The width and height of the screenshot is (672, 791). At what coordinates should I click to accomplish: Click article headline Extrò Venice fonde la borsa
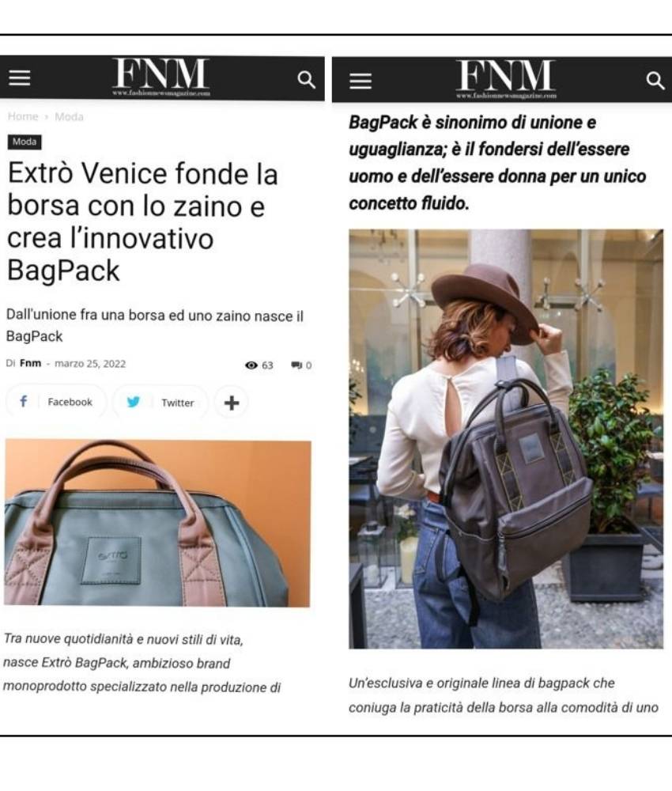click(142, 222)
